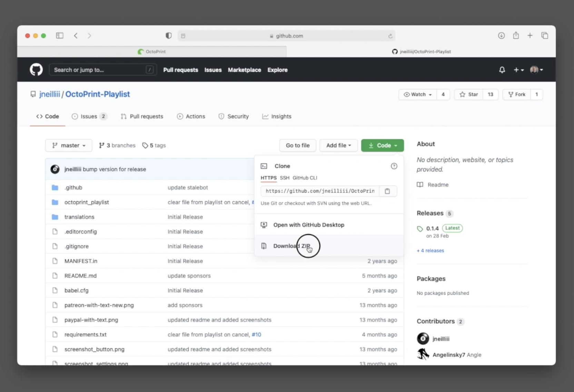Choose Open with GitHub Desktop
The height and width of the screenshot is (392, 574).
tap(329, 225)
